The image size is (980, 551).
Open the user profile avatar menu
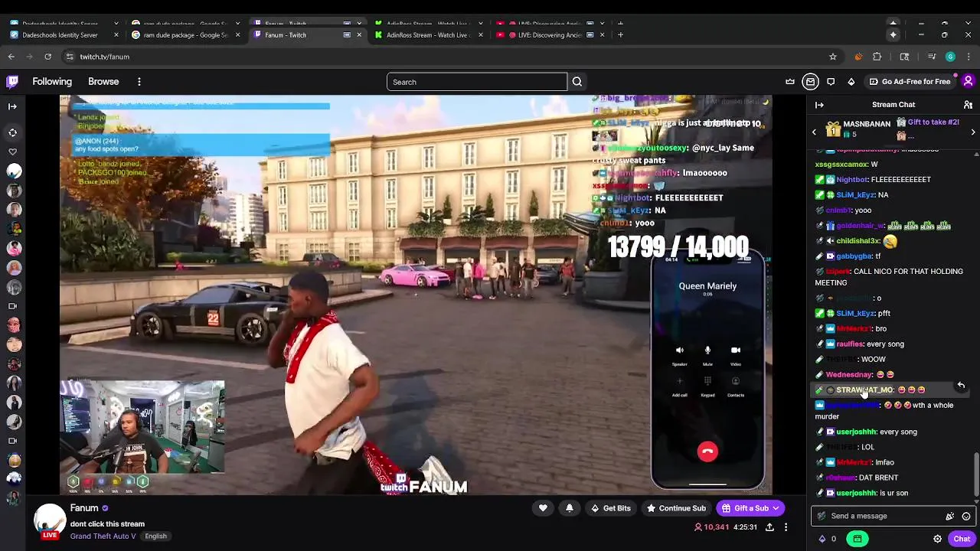coord(968,82)
